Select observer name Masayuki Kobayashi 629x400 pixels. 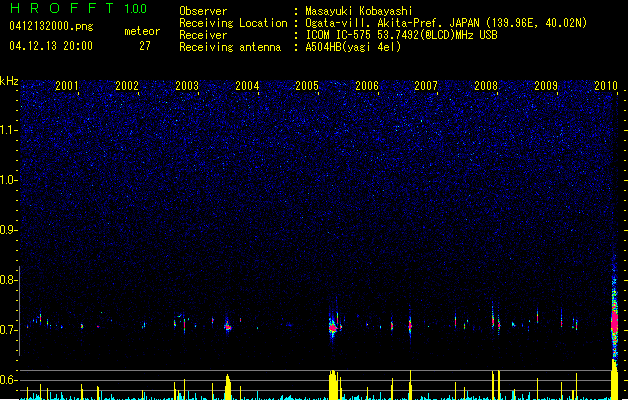coord(359,11)
